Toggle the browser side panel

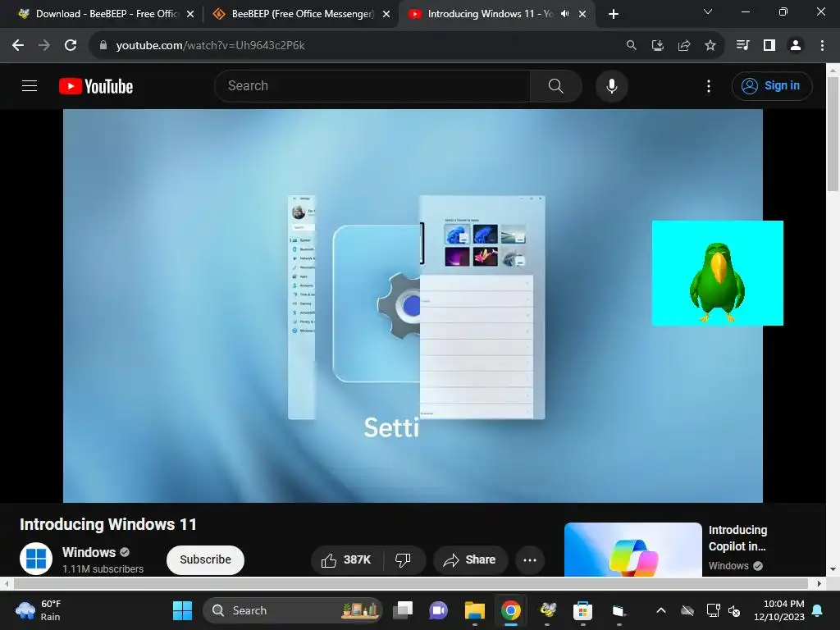pyautogui.click(x=769, y=46)
